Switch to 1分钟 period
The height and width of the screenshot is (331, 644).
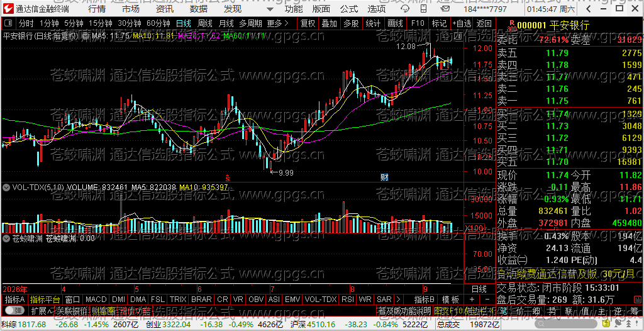[49, 23]
